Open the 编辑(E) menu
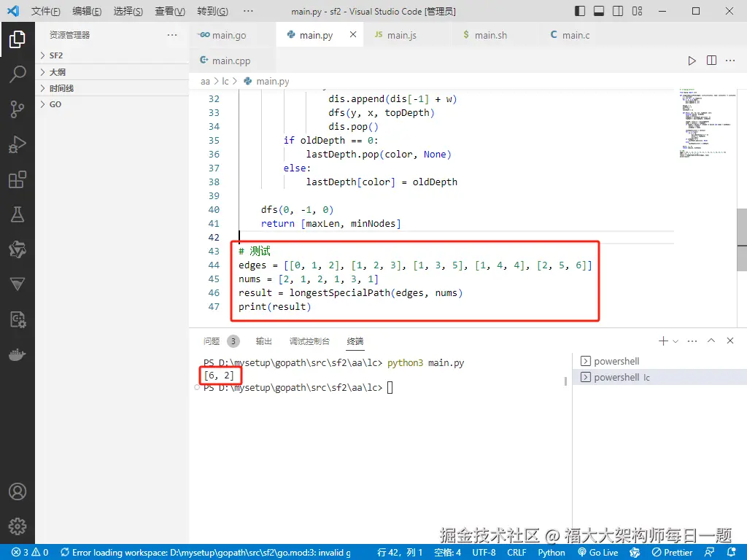Screen dimensions: 747x560 tap(87, 11)
